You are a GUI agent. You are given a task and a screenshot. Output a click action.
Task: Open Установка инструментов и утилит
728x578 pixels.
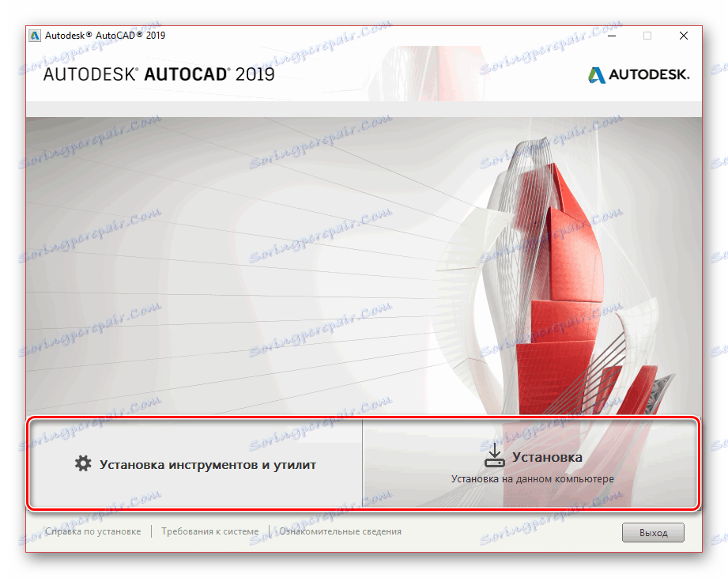coord(195,464)
